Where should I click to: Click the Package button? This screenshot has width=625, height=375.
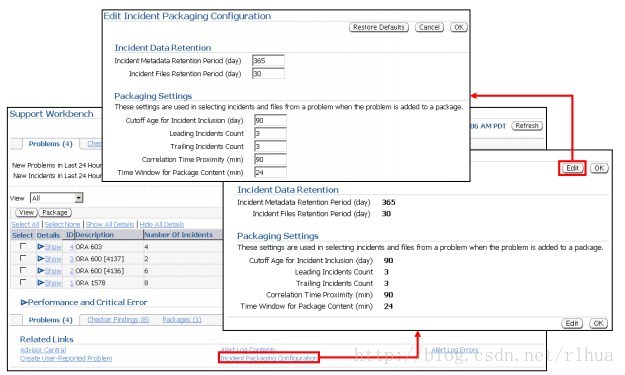(x=55, y=213)
